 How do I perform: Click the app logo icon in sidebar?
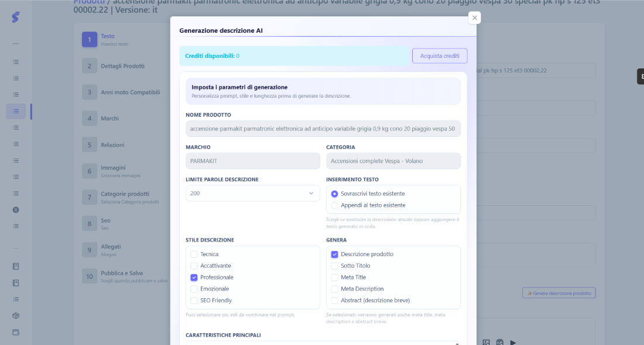tap(16, 17)
